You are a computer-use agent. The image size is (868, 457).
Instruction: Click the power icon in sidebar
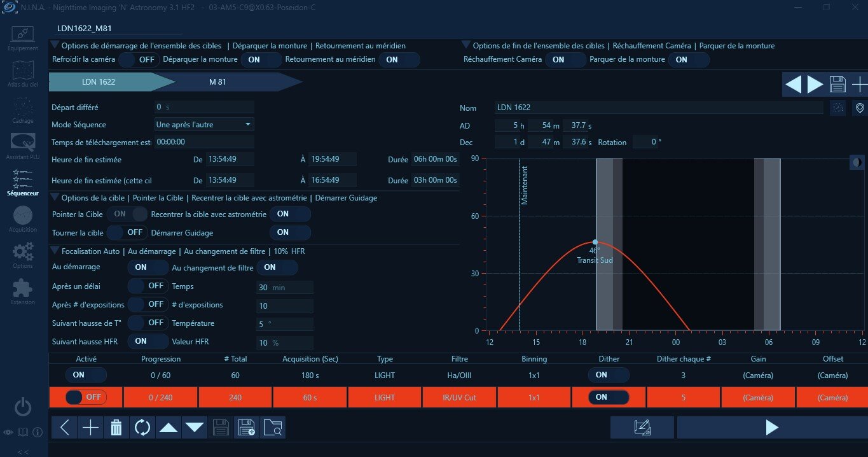[23, 407]
